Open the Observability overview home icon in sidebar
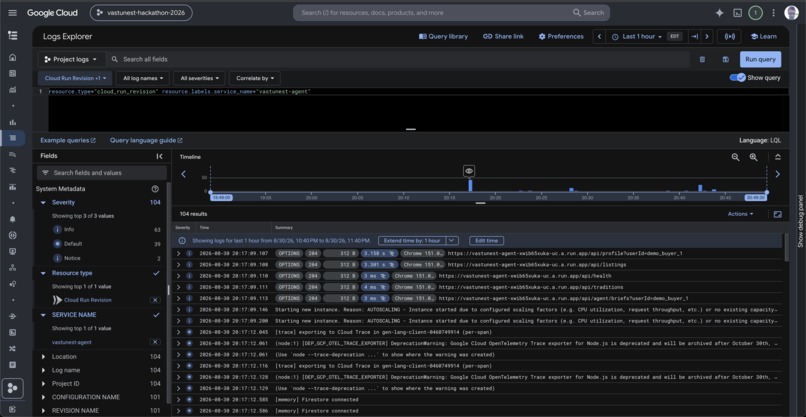806x417 pixels. (13, 58)
